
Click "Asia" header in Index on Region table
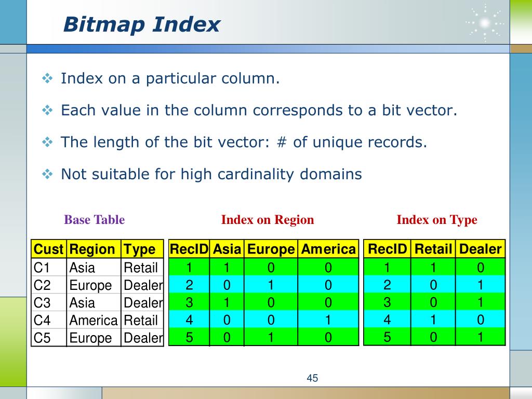point(227,249)
